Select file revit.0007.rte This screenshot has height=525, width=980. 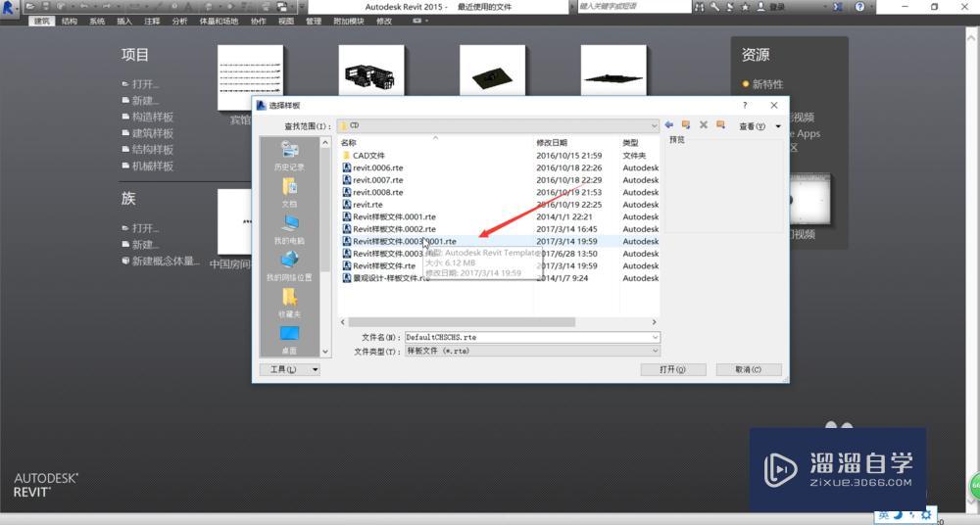[x=373, y=180]
